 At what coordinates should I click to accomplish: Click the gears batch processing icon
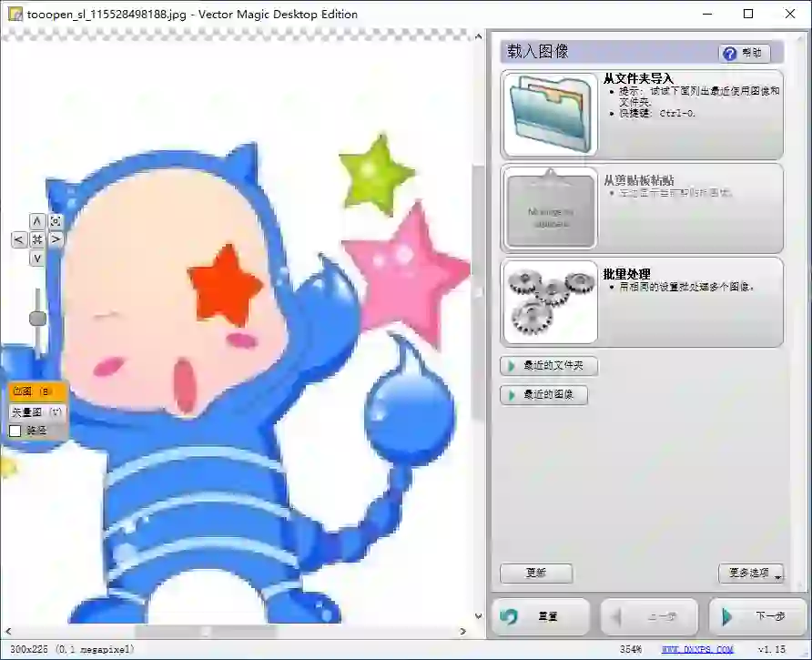tap(550, 302)
